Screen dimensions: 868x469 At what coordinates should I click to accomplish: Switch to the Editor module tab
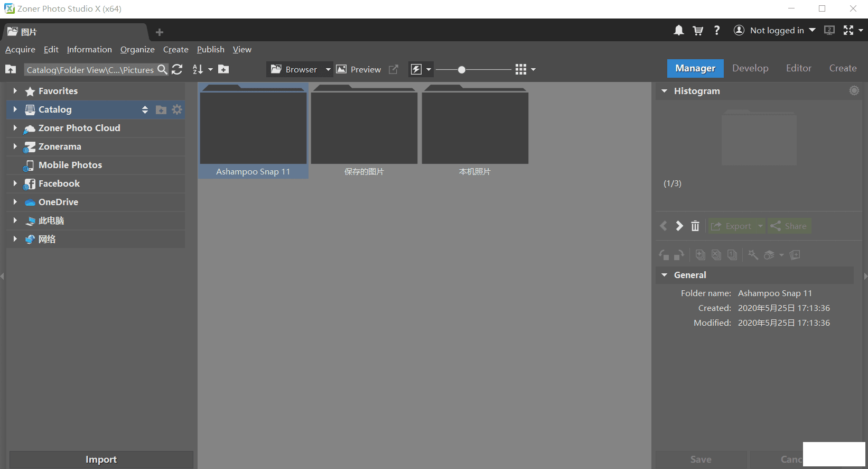pos(798,68)
